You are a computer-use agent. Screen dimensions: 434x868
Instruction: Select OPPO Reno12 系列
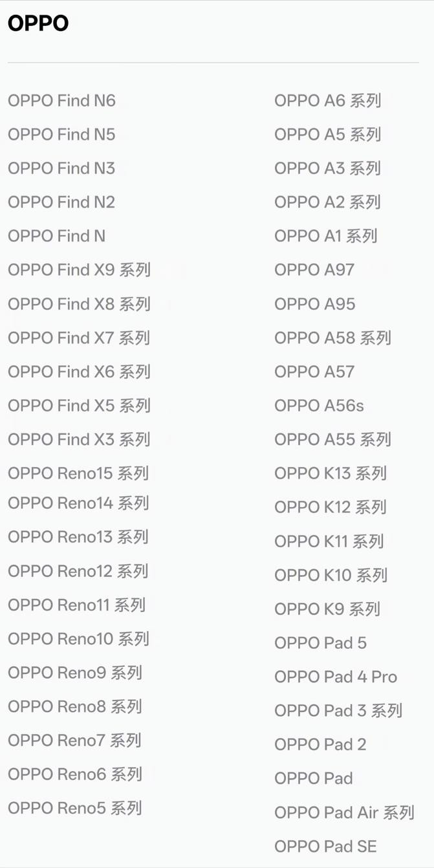78,571
